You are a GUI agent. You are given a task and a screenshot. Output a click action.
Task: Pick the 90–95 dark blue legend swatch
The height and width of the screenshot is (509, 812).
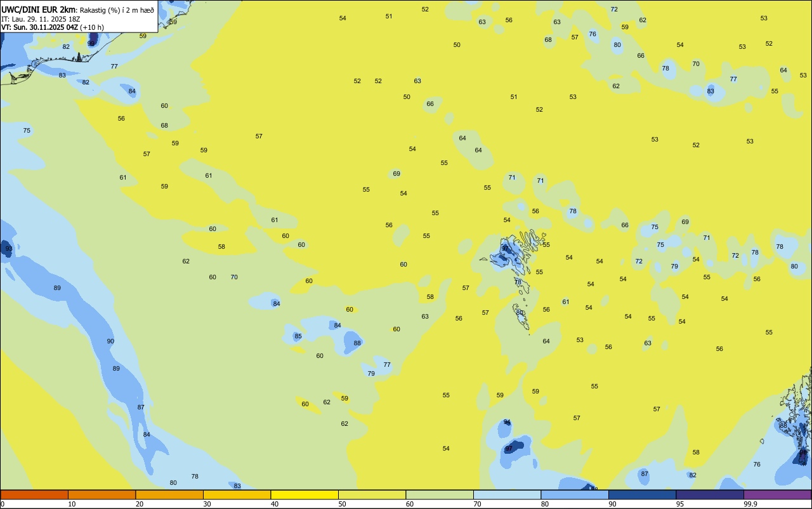642,494
